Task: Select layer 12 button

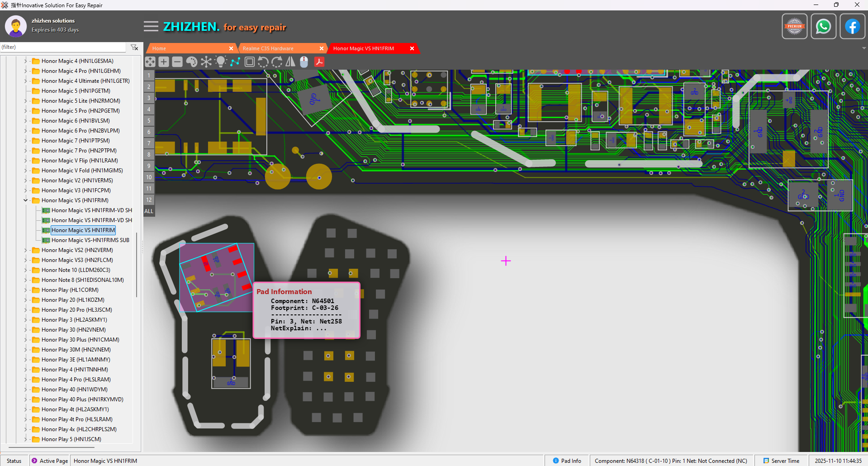Action: tap(149, 200)
